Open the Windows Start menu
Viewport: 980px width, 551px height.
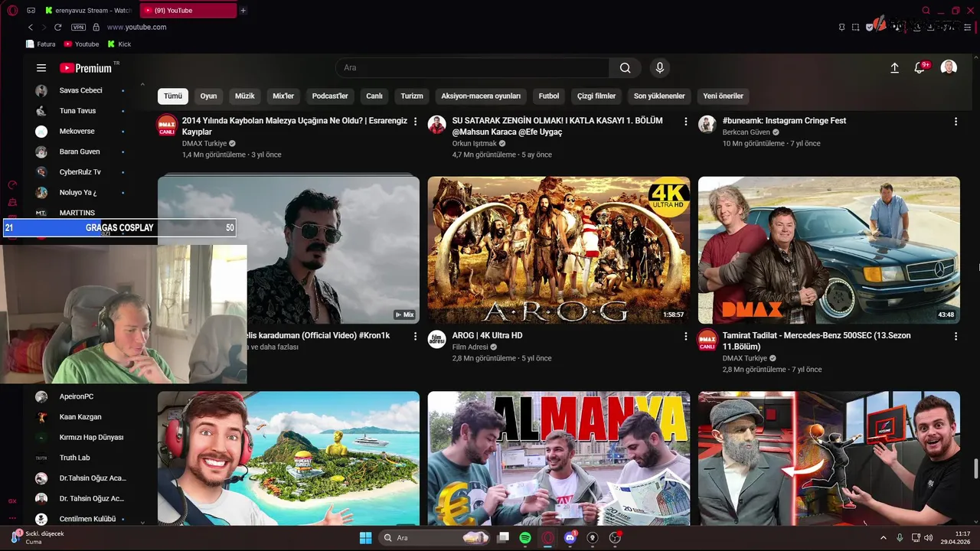pos(365,538)
